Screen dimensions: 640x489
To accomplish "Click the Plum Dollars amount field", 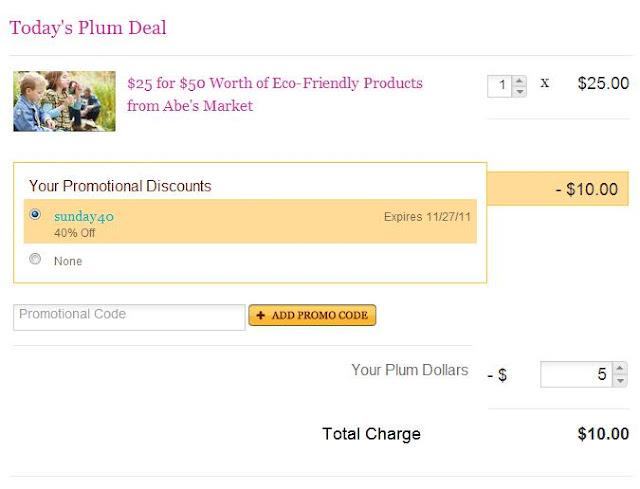I will (x=576, y=374).
